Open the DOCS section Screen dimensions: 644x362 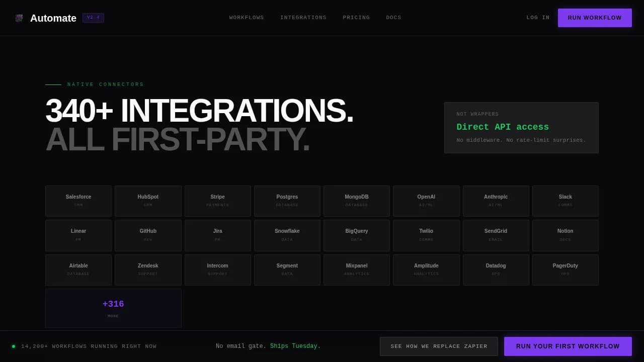[x=393, y=18]
